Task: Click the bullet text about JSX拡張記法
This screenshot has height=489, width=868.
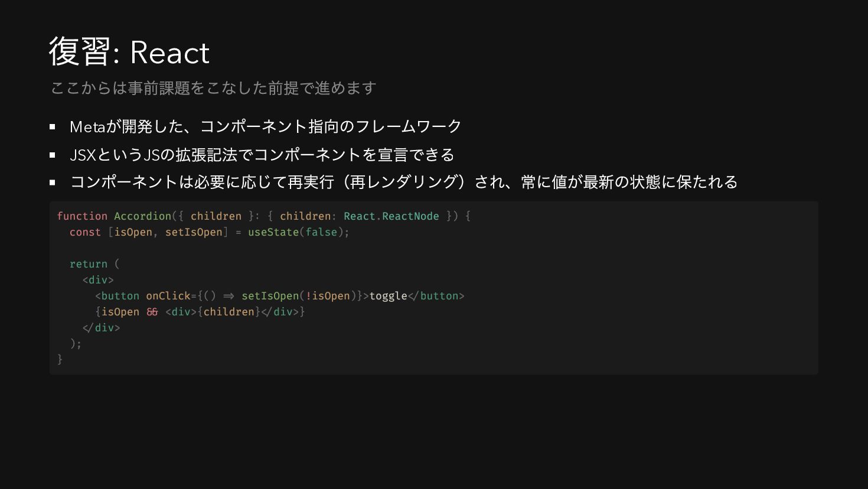Action: pyautogui.click(x=262, y=155)
